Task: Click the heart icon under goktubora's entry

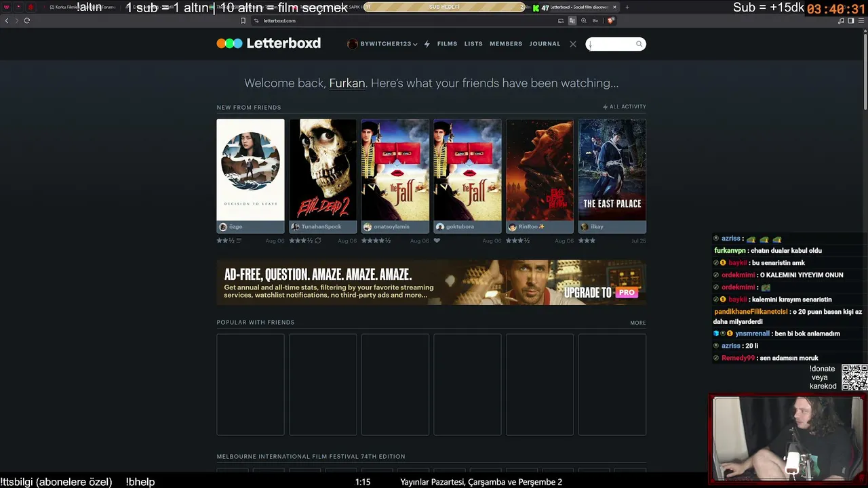Action: [437, 241]
